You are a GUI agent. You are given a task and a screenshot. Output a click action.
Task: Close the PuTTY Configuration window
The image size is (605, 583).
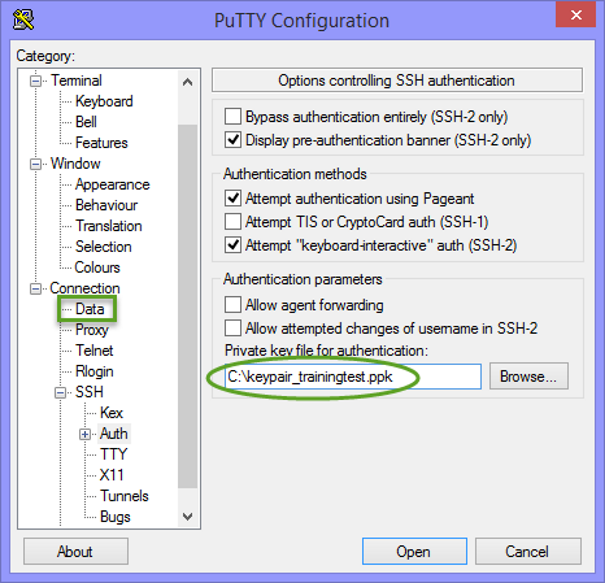coord(576,15)
